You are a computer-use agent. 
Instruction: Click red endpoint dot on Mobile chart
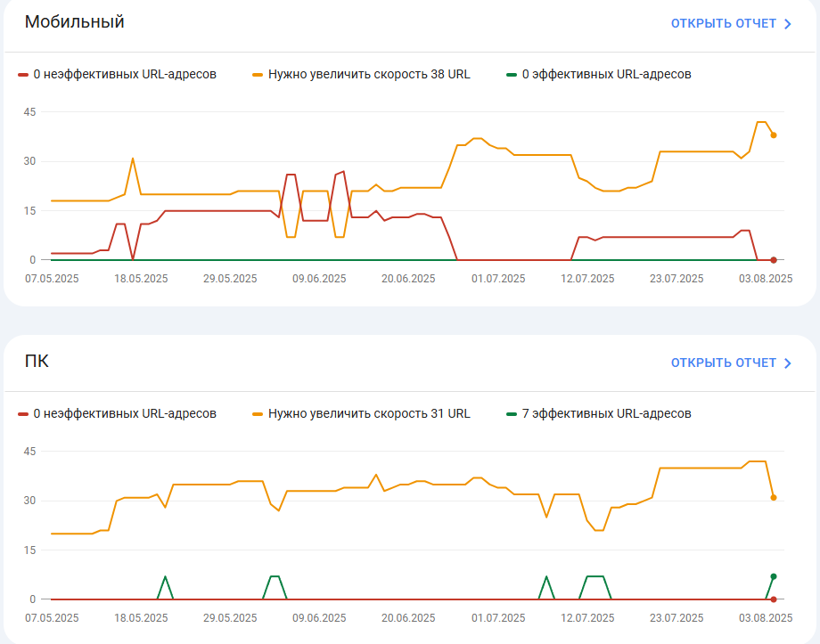click(x=774, y=260)
